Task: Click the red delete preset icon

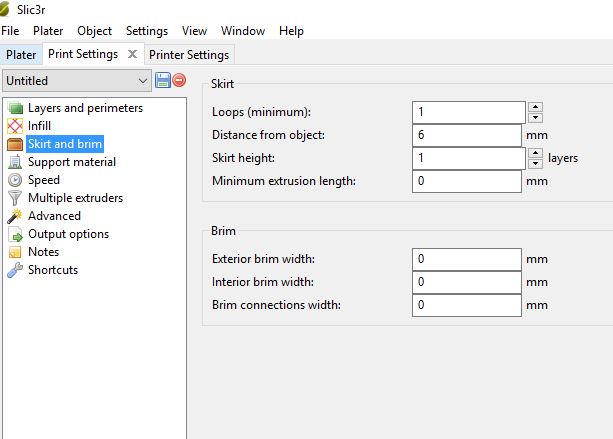Action: click(x=179, y=80)
